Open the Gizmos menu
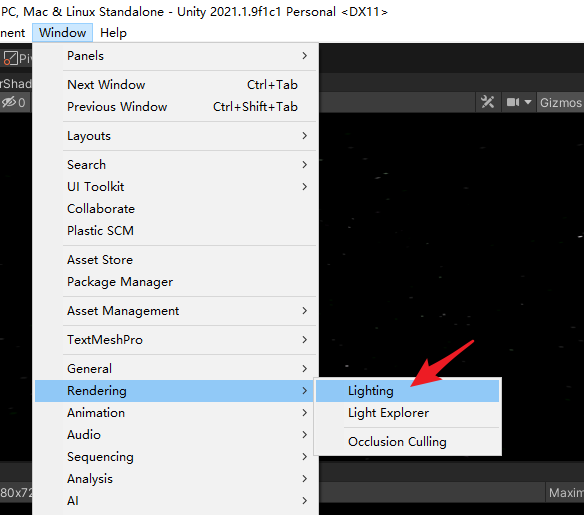Screen dimensions: 584x515 (561, 102)
